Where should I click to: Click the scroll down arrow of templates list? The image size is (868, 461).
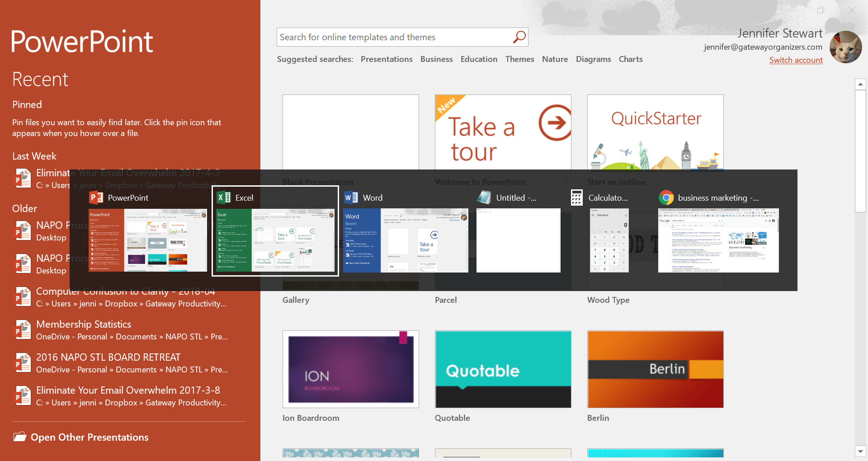[x=860, y=451]
